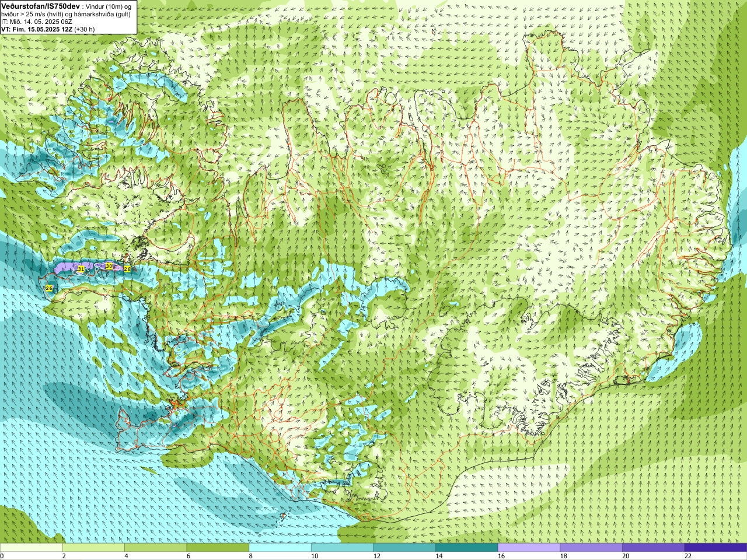Click the 'hviður > 25 m/s (hvítt)' description line
The image size is (747, 560).
click(65, 14)
